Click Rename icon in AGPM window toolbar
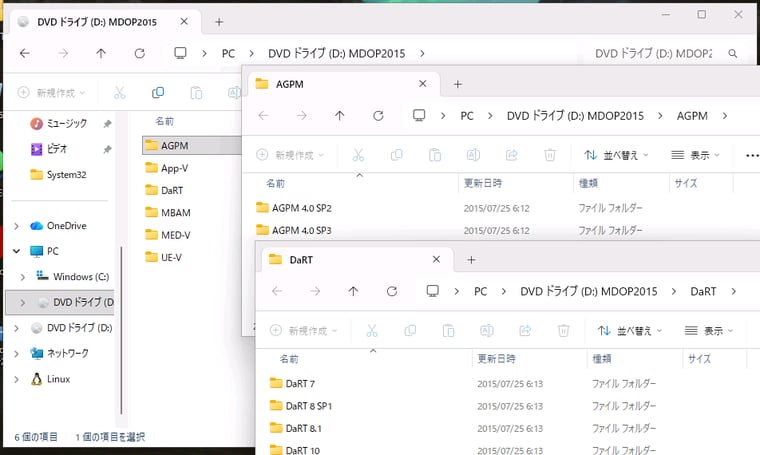This screenshot has width=760, height=455. pos(473,155)
